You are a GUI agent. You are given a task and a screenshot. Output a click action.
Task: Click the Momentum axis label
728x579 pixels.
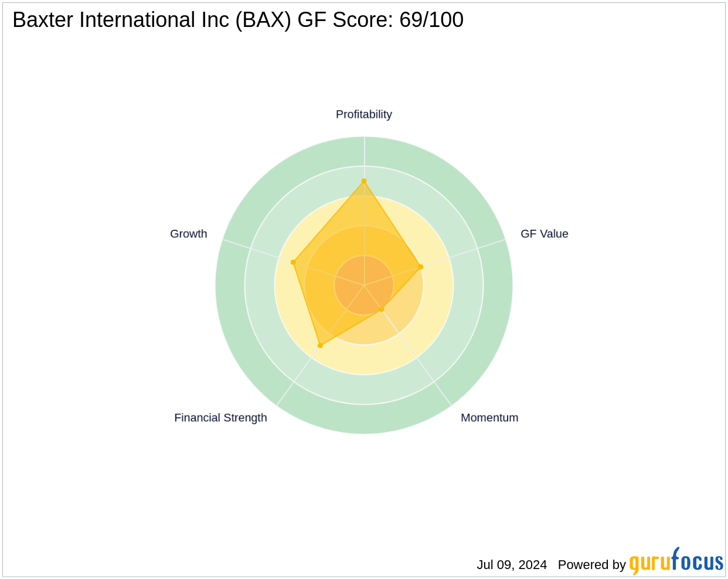click(489, 418)
